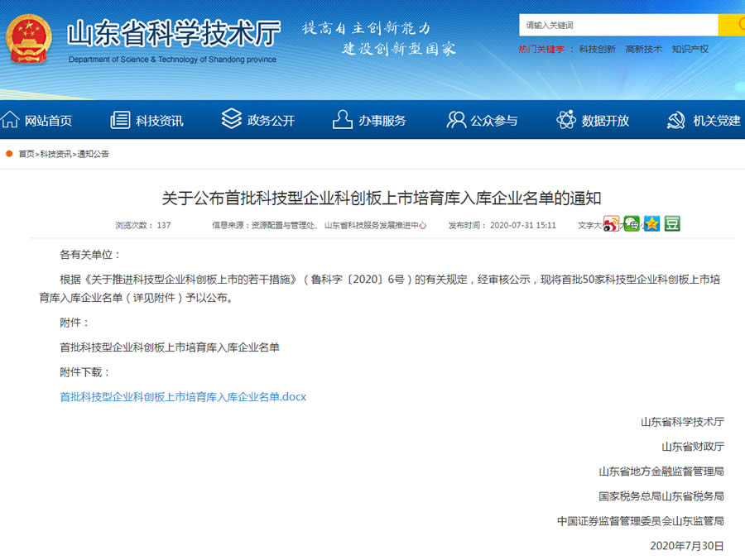
Task: Select hot keyword 科技创新
Action: pyautogui.click(x=597, y=50)
